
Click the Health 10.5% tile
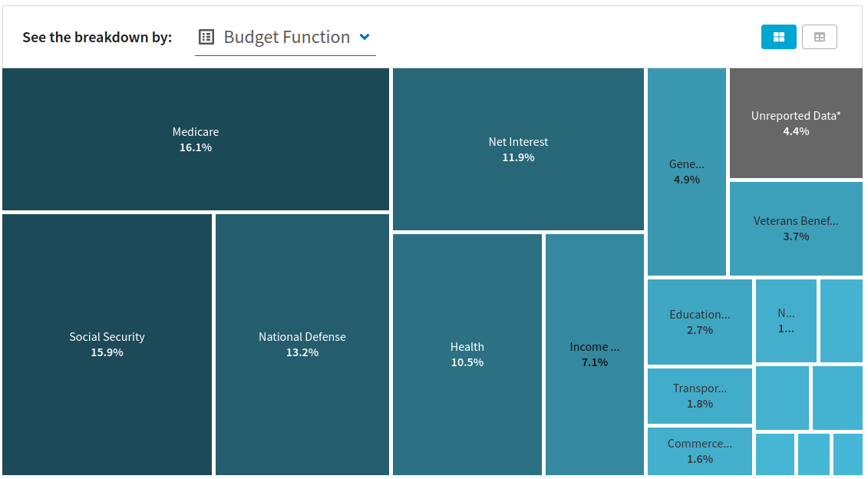[x=467, y=354]
